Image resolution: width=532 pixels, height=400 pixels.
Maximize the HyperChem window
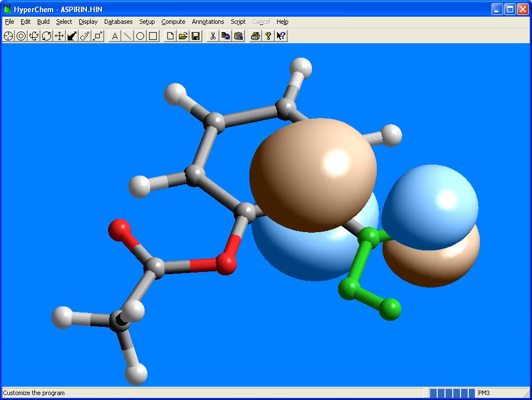(x=510, y=9)
